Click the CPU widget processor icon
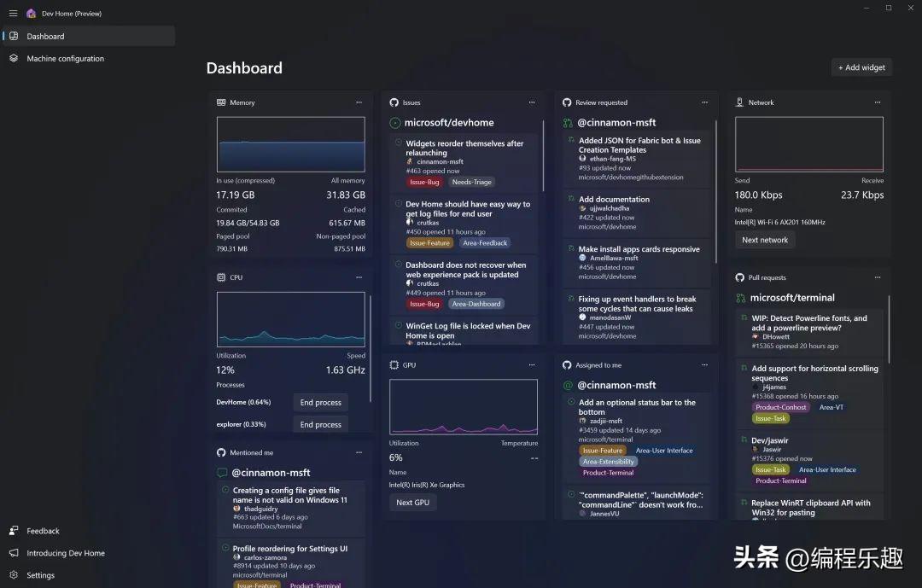 coord(221,277)
